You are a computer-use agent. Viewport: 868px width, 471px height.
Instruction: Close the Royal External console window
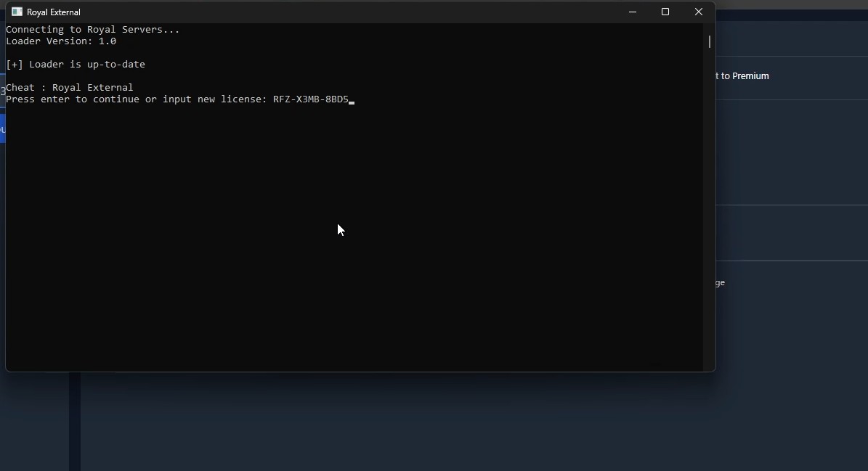(x=699, y=12)
